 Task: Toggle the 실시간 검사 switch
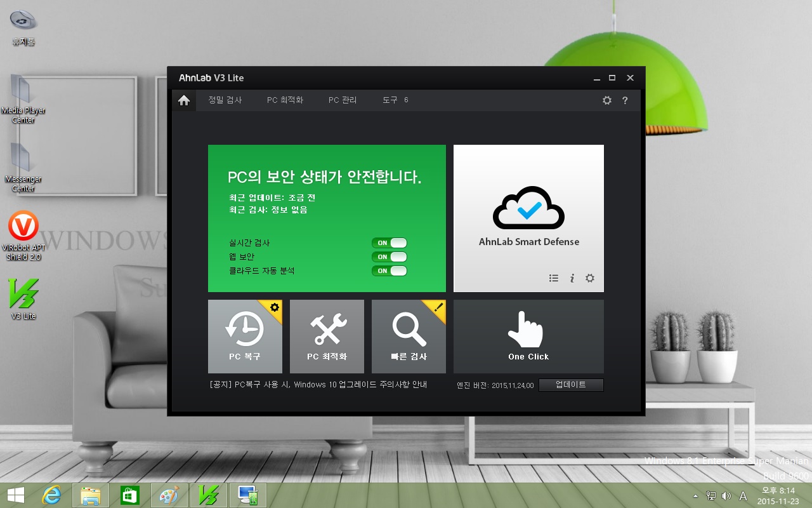click(390, 243)
